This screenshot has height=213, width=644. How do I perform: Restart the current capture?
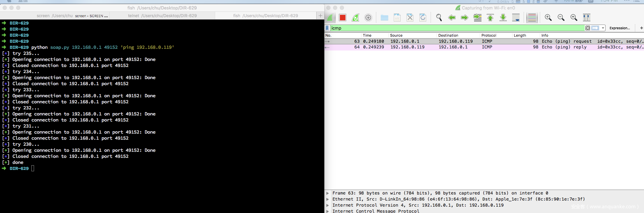355,17
